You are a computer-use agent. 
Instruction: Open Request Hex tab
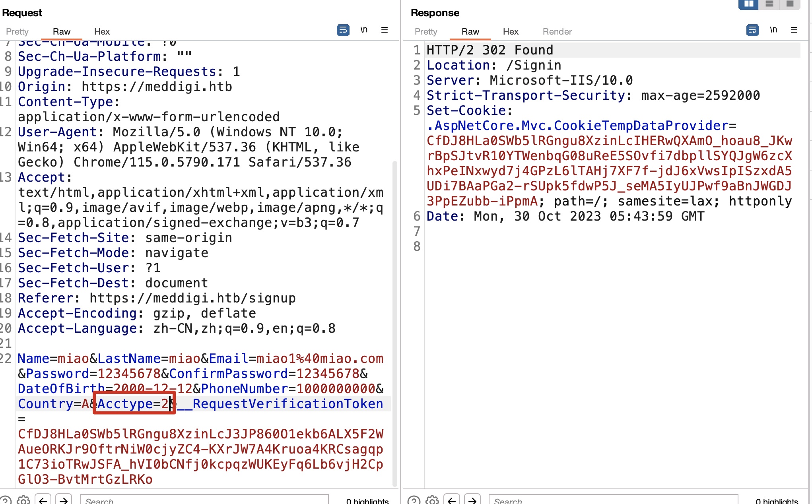[102, 31]
